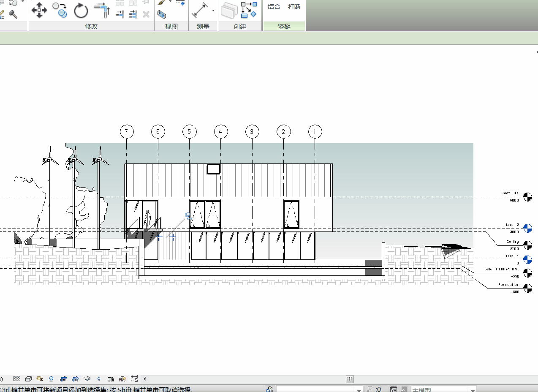
Task: Select the Move tool in the ribbon
Action: coord(39,10)
